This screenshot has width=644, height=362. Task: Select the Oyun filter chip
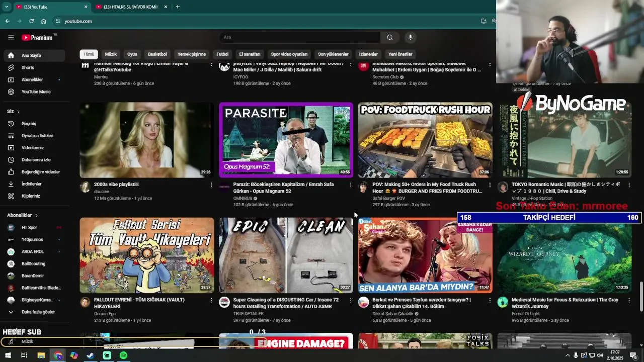point(132,54)
